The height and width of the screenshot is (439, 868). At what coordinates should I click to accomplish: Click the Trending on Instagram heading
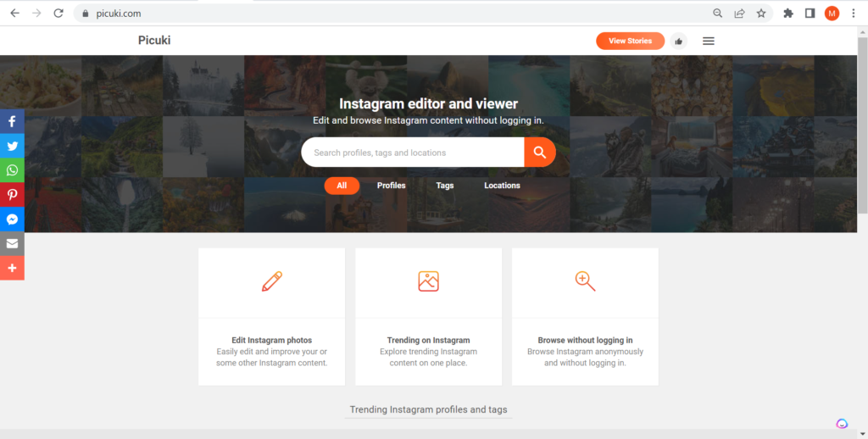point(428,341)
